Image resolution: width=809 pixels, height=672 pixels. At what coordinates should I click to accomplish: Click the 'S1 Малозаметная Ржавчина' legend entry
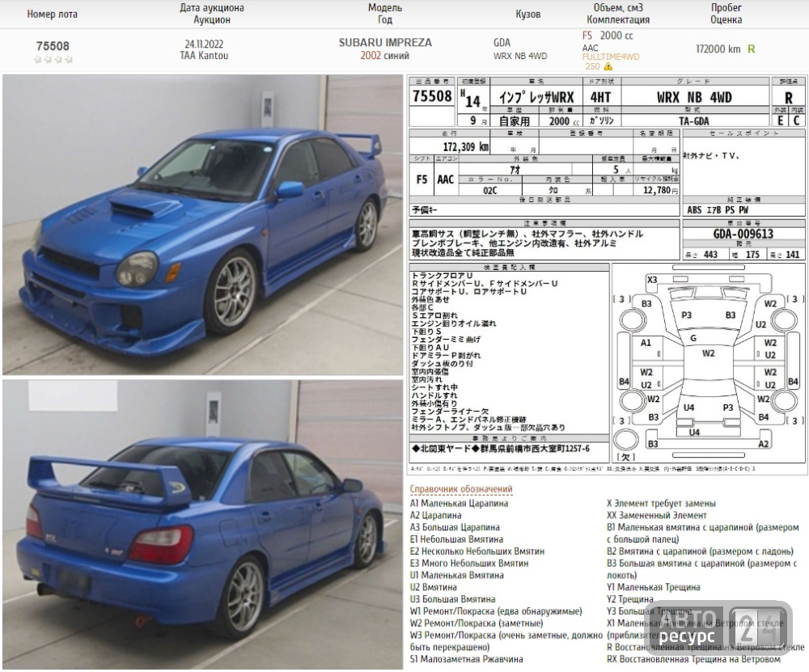coord(467,659)
